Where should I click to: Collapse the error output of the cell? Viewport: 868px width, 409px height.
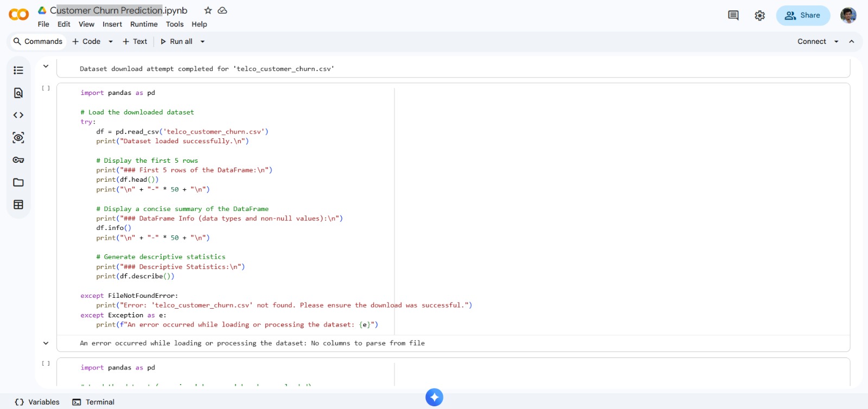coord(46,343)
